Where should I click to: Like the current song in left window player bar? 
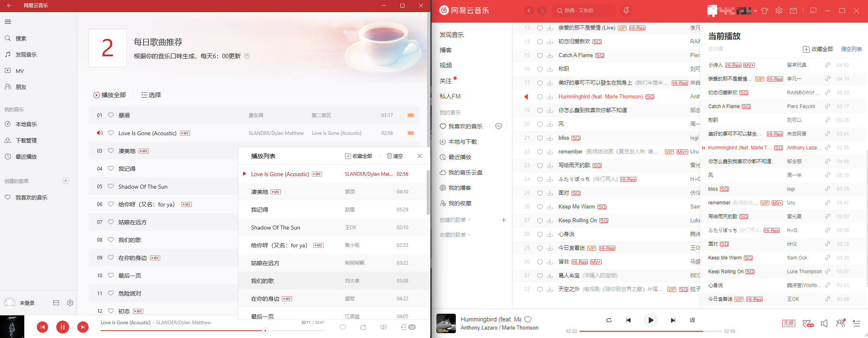(343, 327)
